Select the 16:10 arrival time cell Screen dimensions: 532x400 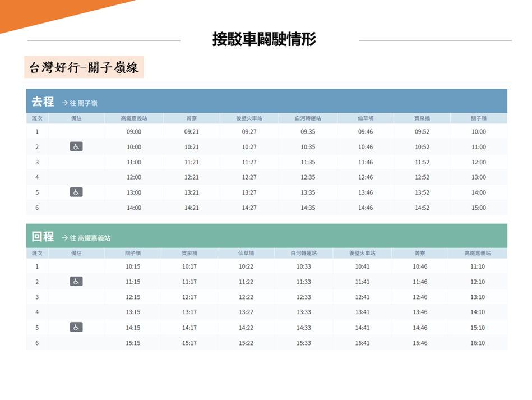pyautogui.click(x=478, y=343)
